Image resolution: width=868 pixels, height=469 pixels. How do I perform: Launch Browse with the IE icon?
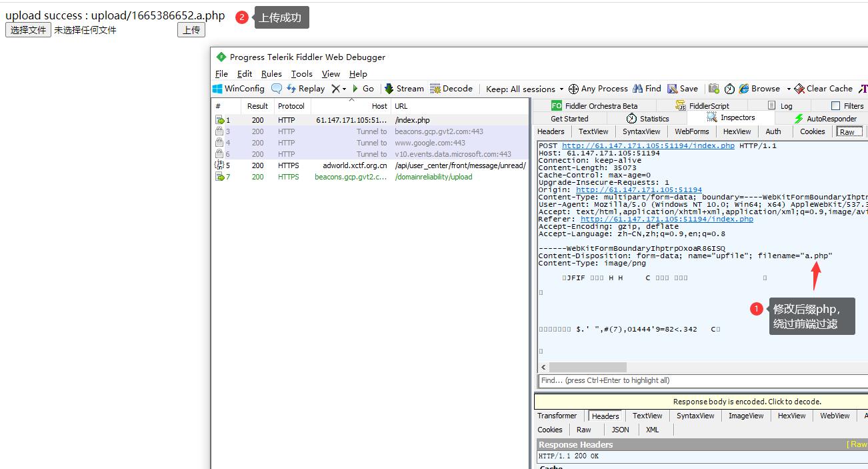(759, 89)
